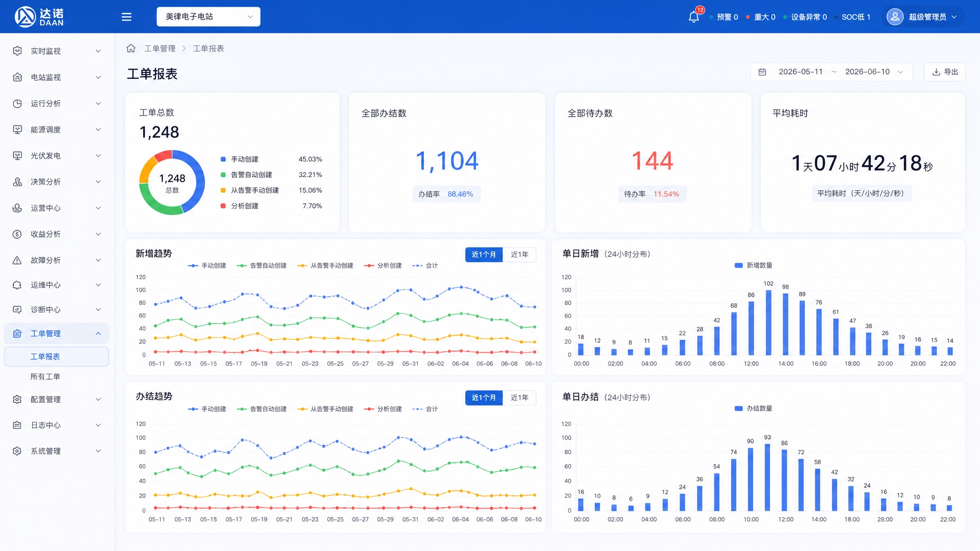Click the DAAN logo
980x551 pixels.
tap(39, 17)
